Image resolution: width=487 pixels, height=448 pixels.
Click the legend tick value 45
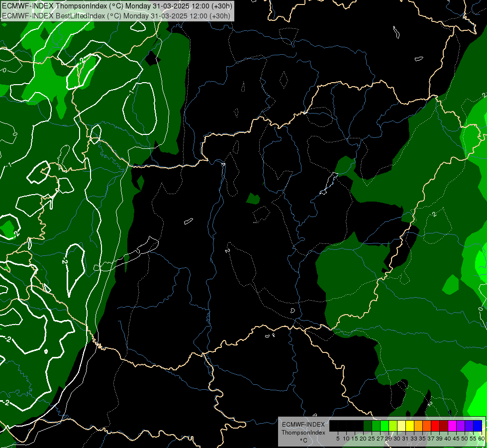point(456,439)
